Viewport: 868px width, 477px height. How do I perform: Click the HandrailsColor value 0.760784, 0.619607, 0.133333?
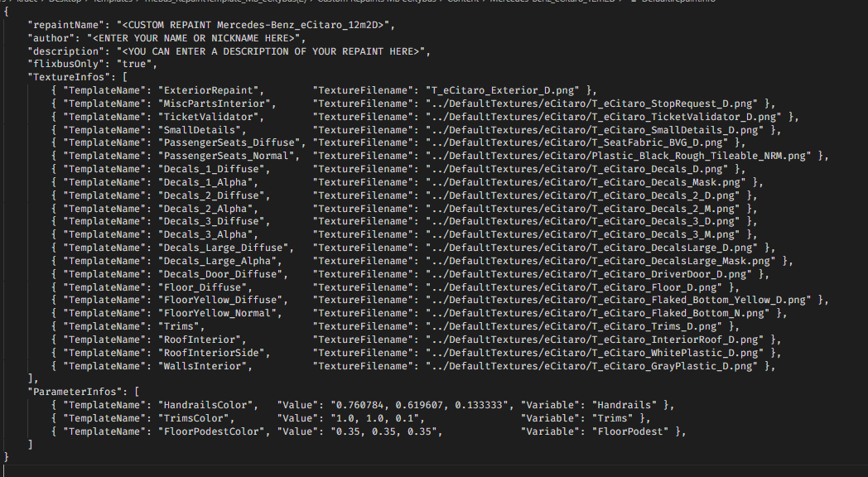(419, 405)
